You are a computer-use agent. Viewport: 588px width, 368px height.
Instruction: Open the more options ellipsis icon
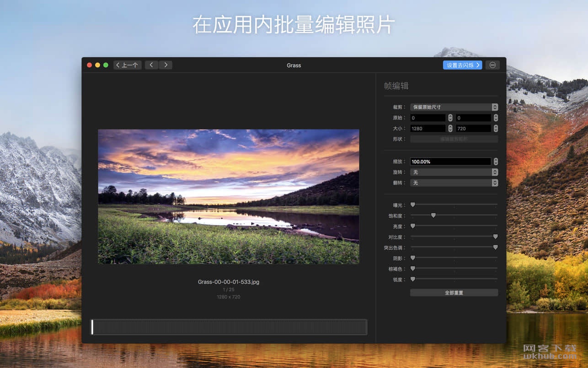[492, 65]
